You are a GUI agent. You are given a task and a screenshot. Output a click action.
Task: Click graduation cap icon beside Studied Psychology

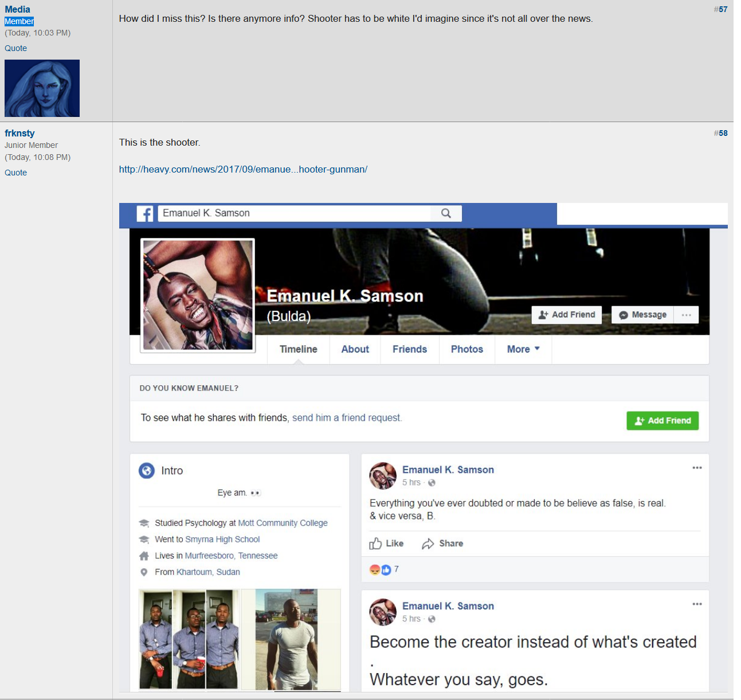tap(144, 523)
